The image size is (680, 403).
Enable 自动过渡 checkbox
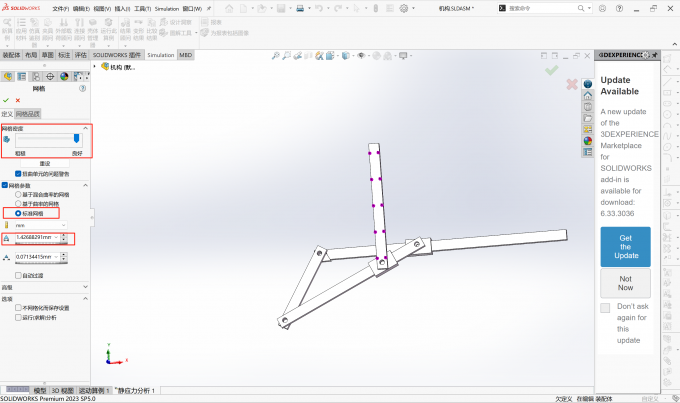[18, 275]
